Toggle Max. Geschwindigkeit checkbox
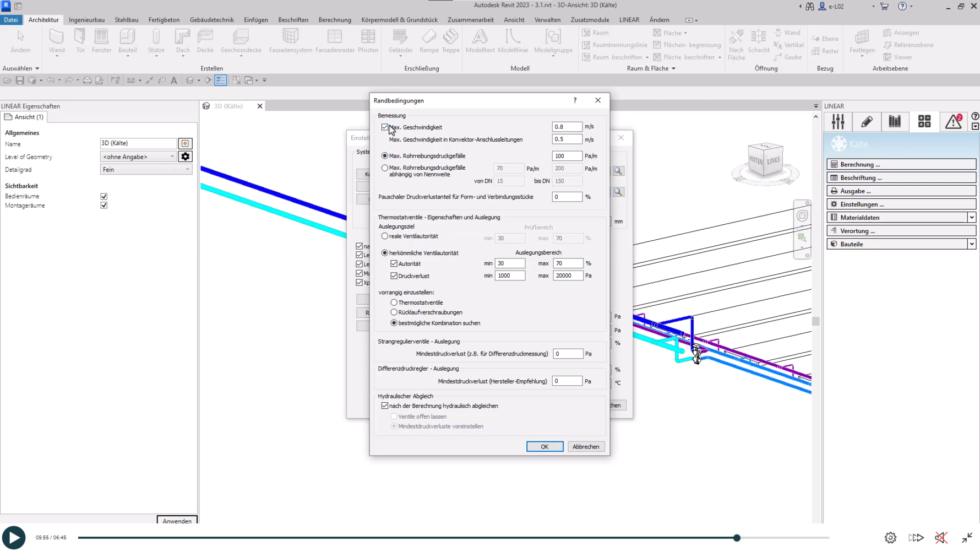 [385, 127]
